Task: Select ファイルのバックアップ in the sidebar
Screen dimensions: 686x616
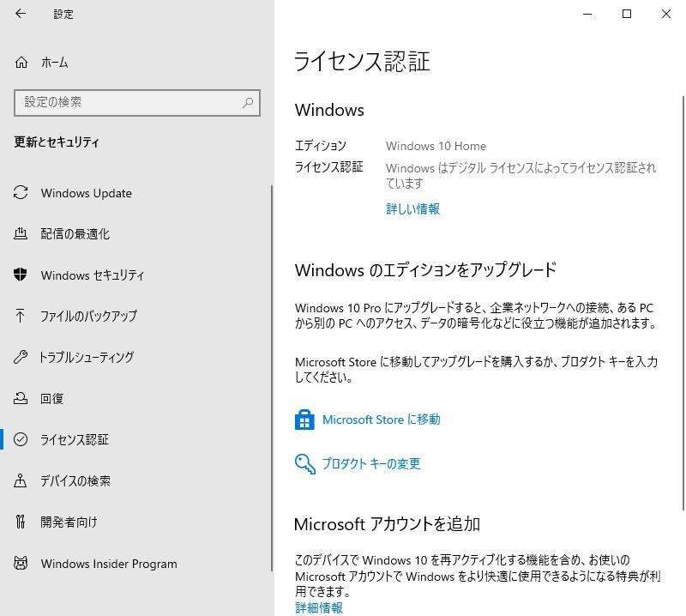Action: [x=135, y=316]
